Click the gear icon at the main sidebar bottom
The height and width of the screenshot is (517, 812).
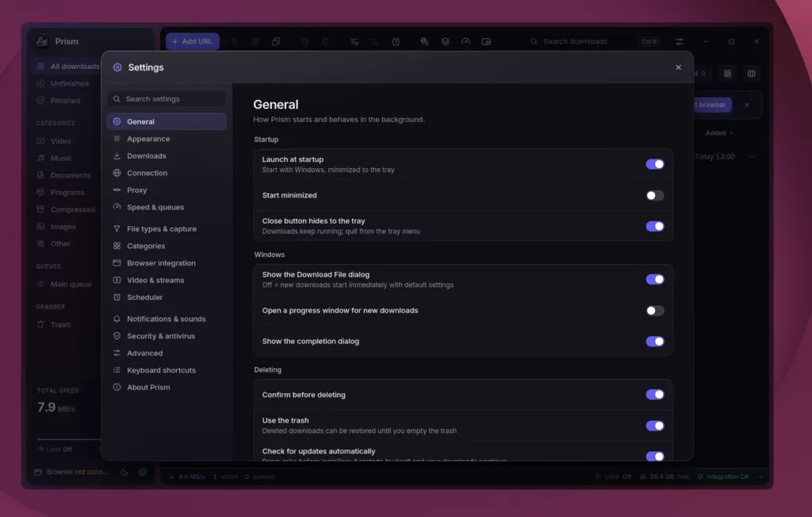[x=143, y=472]
